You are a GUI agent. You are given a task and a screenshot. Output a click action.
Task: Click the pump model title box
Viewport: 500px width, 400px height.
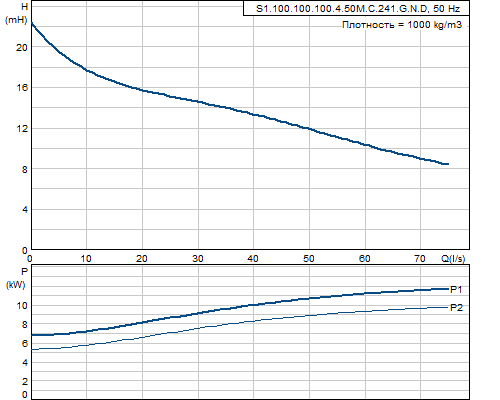356,9
